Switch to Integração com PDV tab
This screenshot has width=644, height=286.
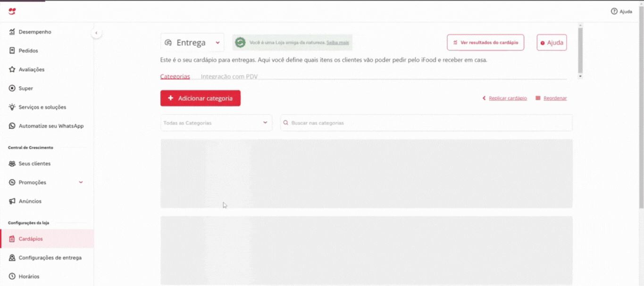tap(229, 76)
